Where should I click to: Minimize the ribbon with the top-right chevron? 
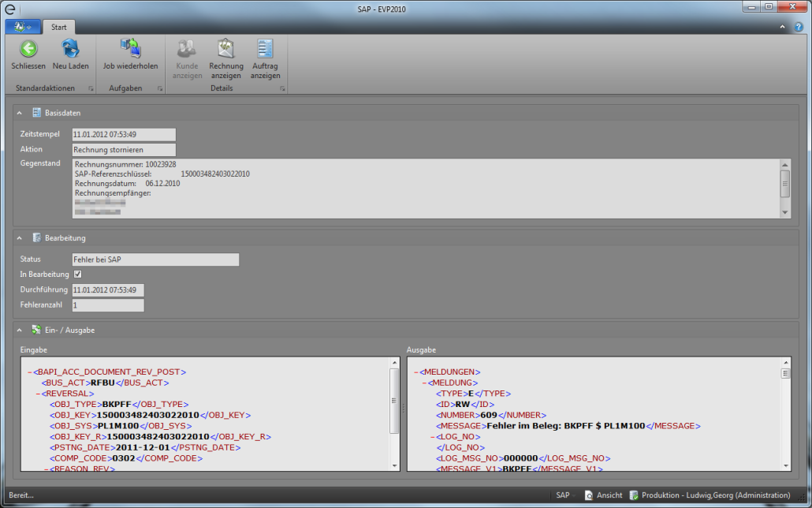tap(782, 27)
